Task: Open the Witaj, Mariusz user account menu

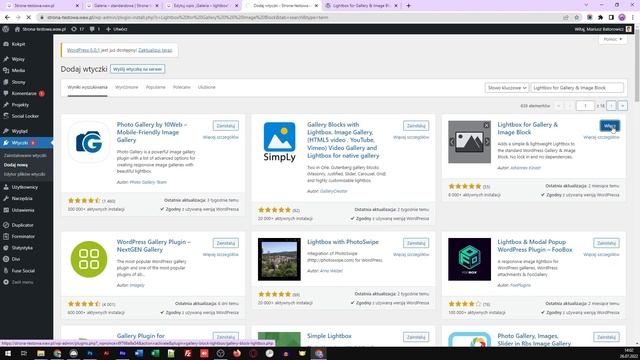Action: click(x=603, y=29)
